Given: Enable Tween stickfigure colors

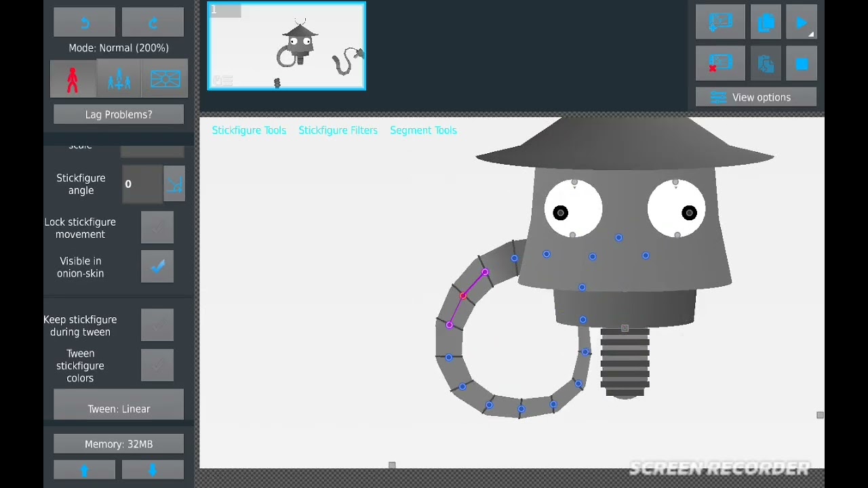Looking at the screenshot, I should coord(157,365).
